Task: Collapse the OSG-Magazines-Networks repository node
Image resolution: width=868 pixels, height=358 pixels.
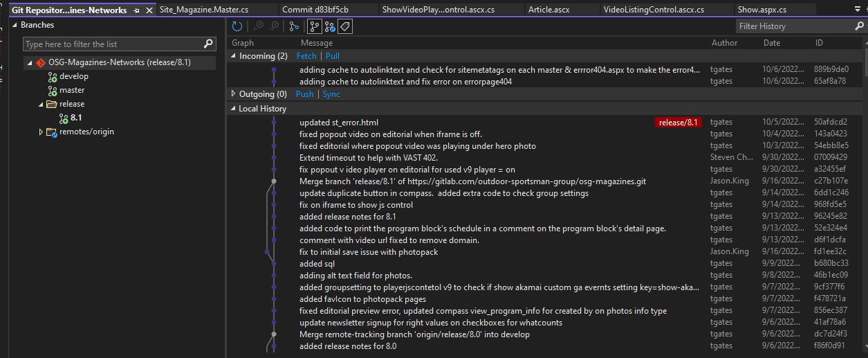Action: point(30,62)
